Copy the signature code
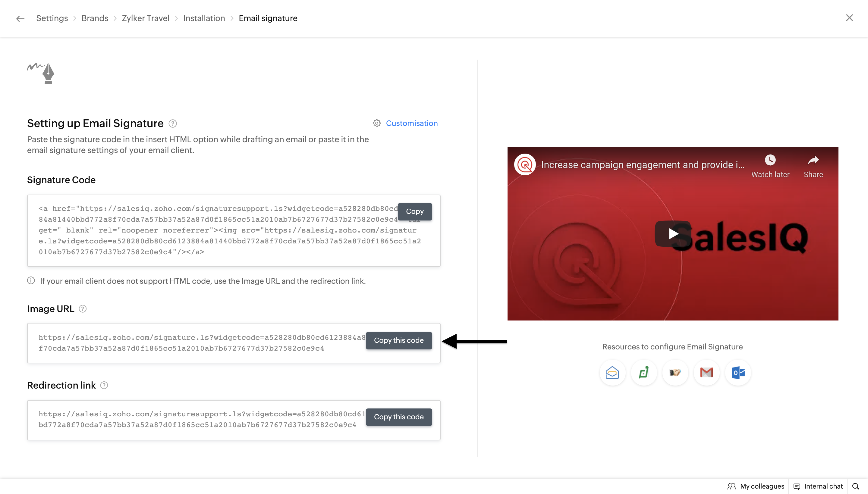This screenshot has width=868, height=494. [x=414, y=211]
